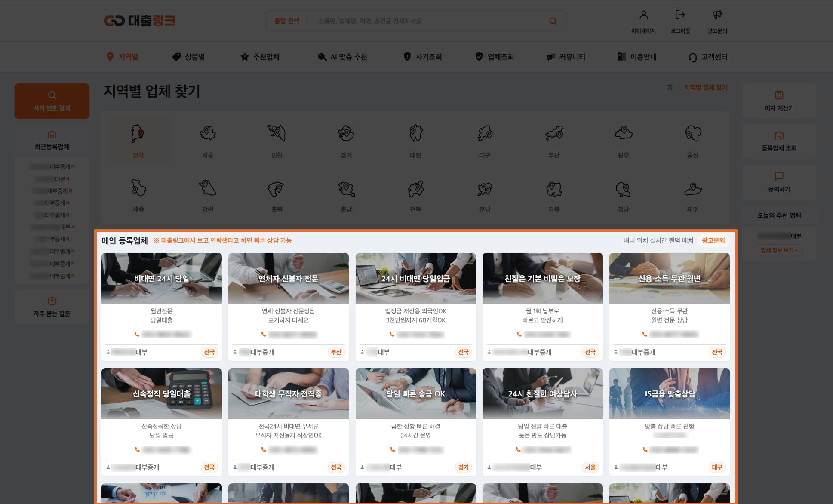Click the 대구 region tag on card
This screenshot has width=833, height=504.
coord(717,467)
